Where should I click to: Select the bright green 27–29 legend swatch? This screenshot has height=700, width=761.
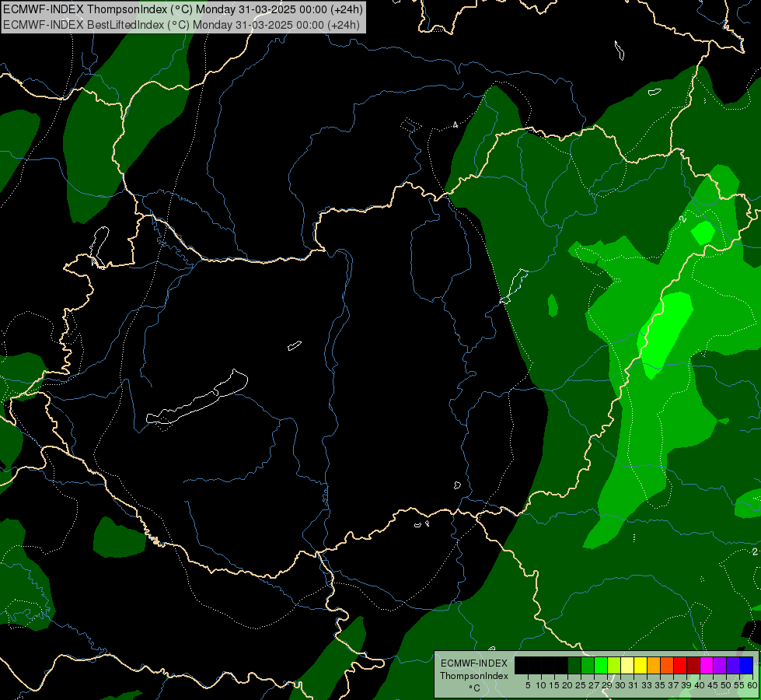(x=601, y=665)
